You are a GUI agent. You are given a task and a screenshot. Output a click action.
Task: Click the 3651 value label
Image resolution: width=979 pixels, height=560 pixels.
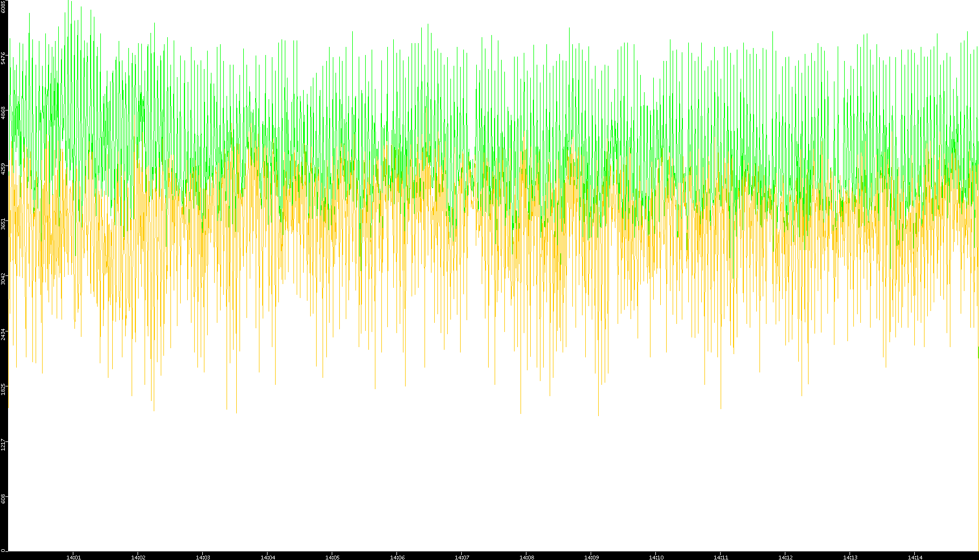coord(3,224)
